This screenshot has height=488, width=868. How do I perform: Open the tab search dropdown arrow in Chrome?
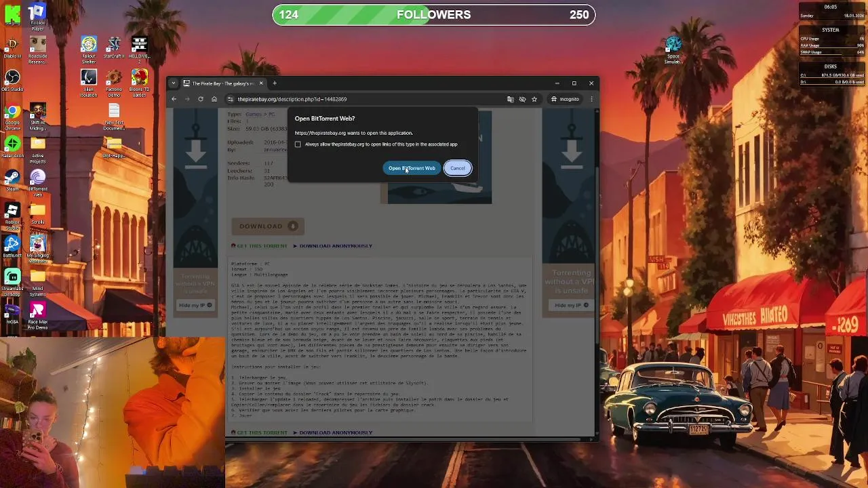(174, 83)
